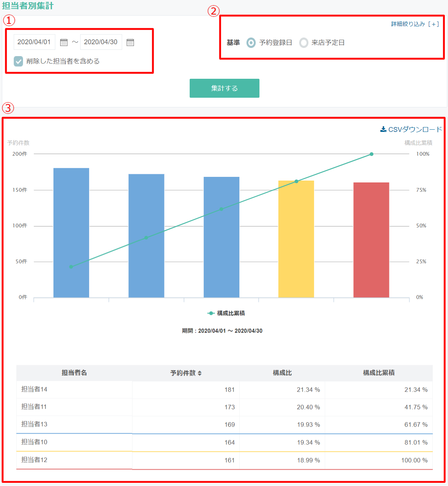Click the first cumulative line point at 21%

(71, 267)
